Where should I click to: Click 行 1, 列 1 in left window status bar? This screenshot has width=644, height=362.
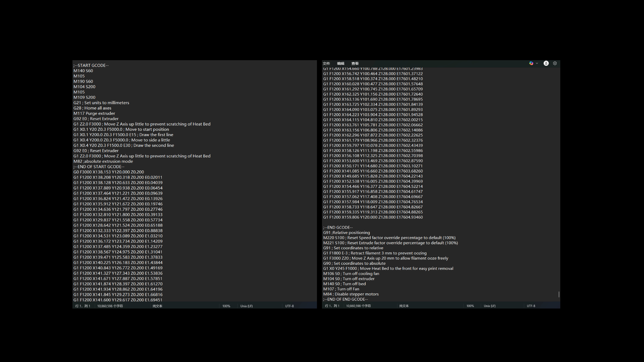pyautogui.click(x=83, y=306)
